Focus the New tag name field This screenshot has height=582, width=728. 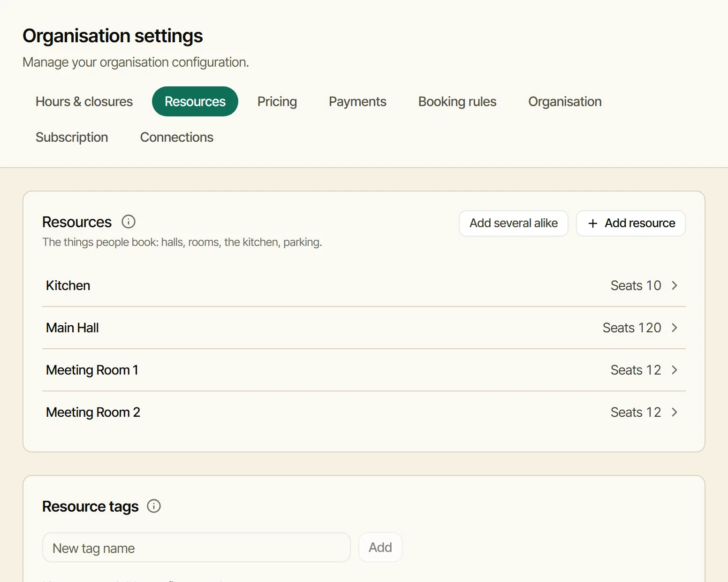pyautogui.click(x=197, y=547)
